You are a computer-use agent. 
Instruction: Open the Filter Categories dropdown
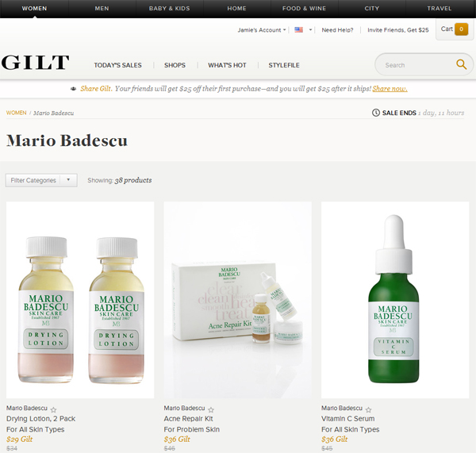pyautogui.click(x=41, y=180)
